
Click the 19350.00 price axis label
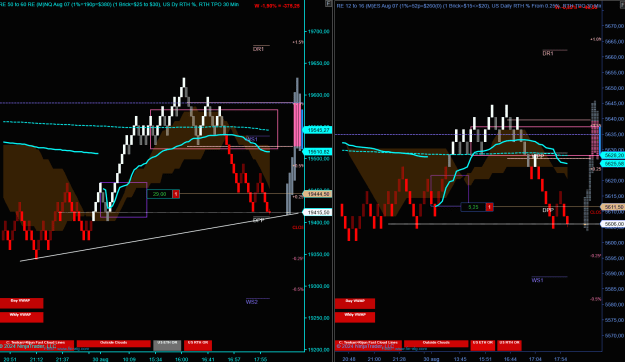pos(319,254)
